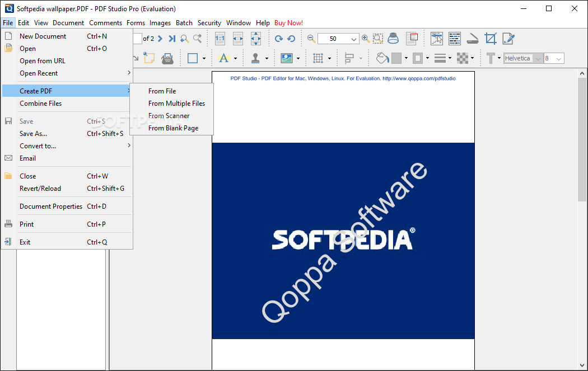This screenshot has height=371, width=588.
Task: Expand the Convert to... submenu
Action: click(x=67, y=146)
